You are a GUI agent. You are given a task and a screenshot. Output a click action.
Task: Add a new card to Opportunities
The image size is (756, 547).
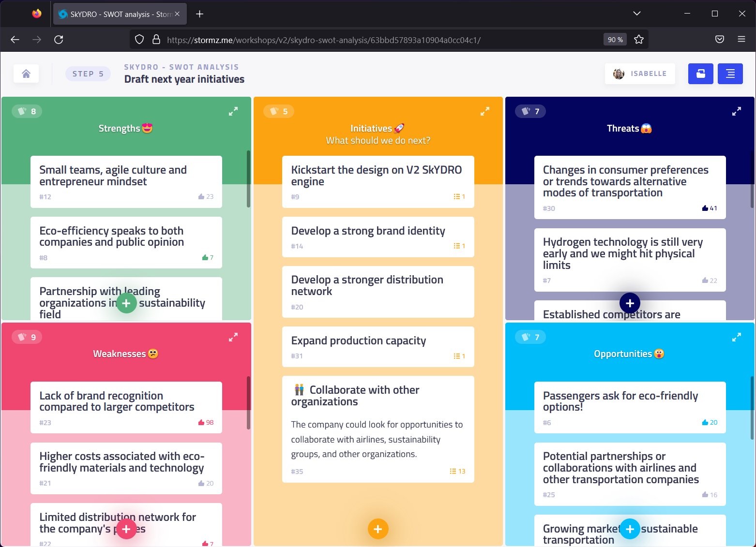(630, 529)
